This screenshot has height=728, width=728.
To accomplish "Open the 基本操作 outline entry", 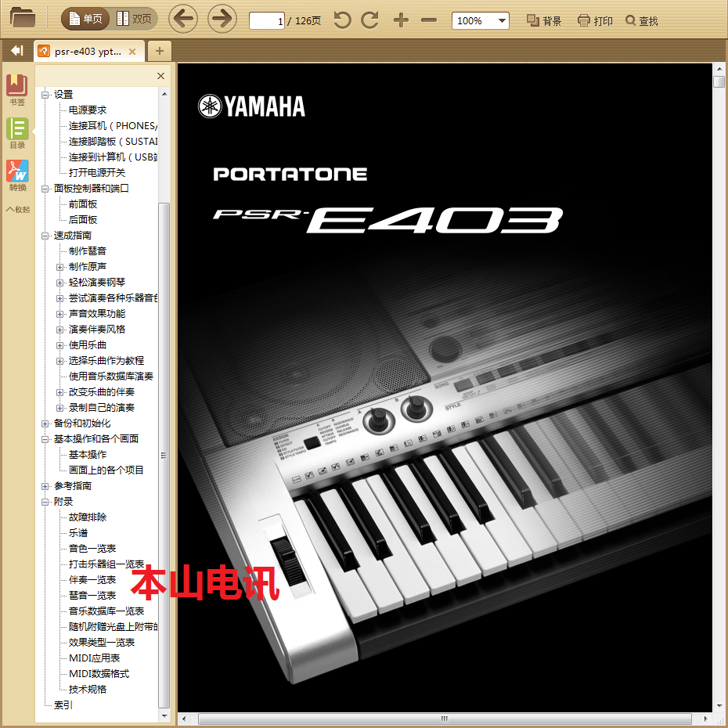I will click(x=88, y=455).
